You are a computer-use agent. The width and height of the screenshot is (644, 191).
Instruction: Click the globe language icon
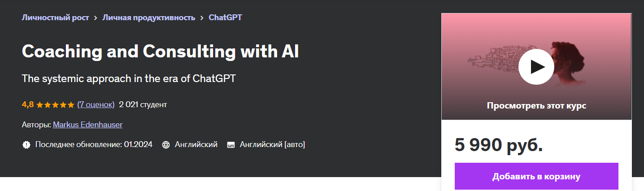166,145
